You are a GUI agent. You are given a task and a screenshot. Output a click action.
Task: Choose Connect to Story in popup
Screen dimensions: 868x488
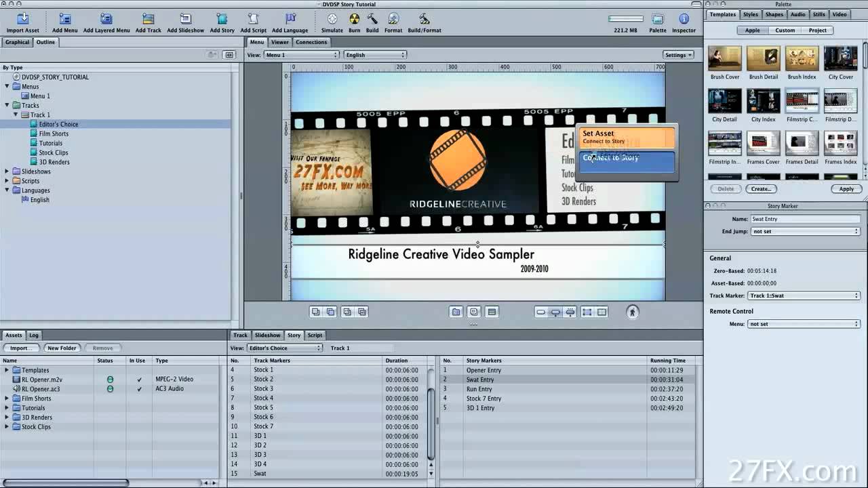[626, 161]
